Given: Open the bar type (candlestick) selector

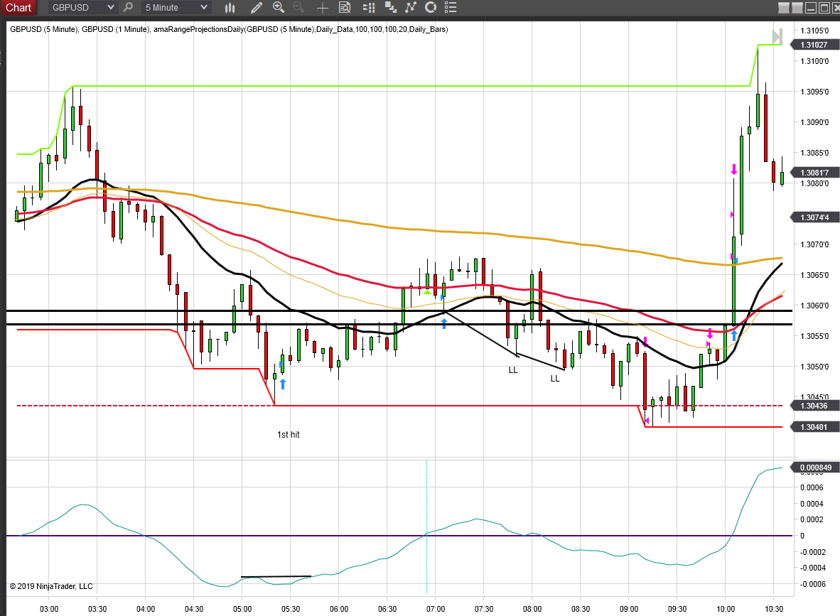Looking at the screenshot, I should [230, 8].
